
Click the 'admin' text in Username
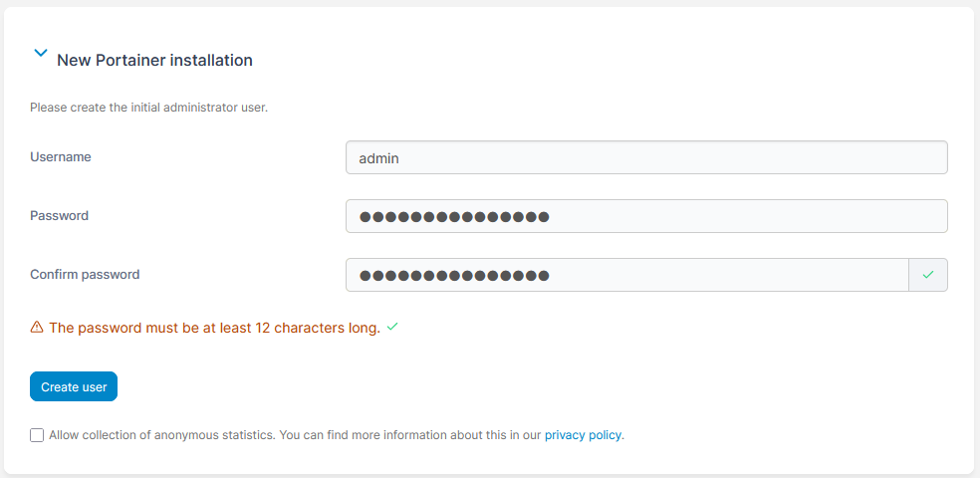[379, 157]
